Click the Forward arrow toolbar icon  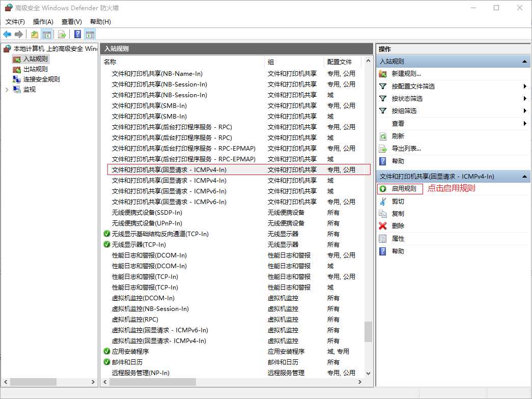click(x=19, y=34)
